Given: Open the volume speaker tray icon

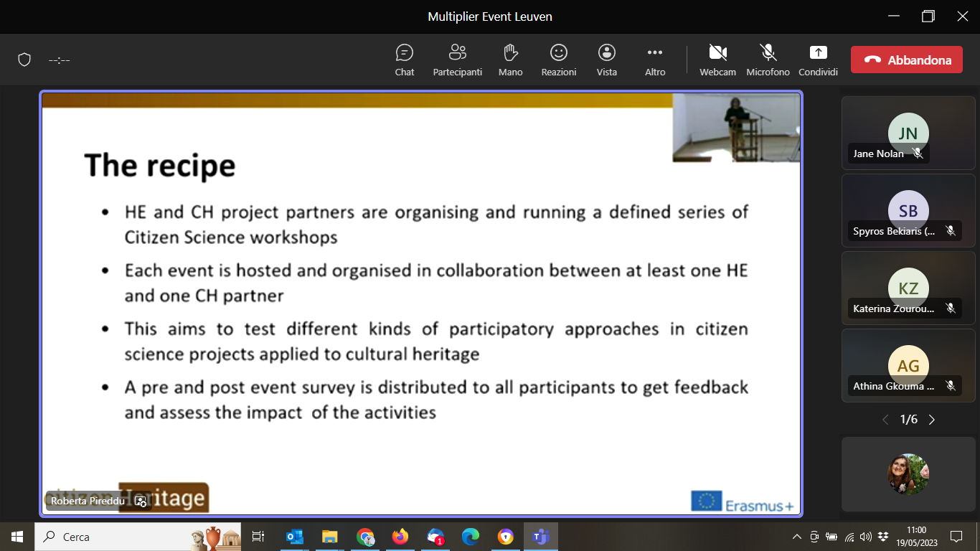Looking at the screenshot, I should pyautogui.click(x=866, y=537).
